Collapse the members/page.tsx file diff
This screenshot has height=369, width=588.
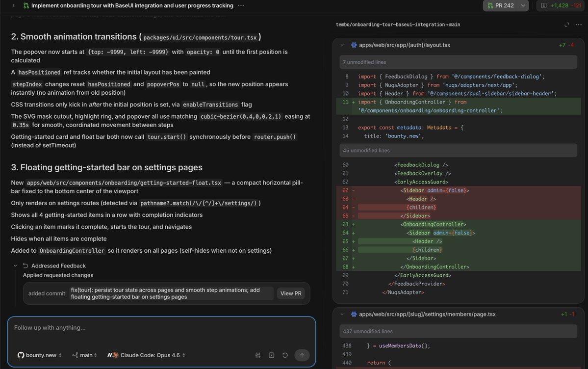point(342,314)
